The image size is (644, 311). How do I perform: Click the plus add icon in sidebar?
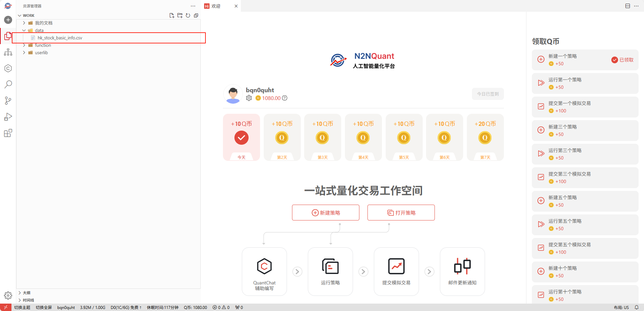(8, 20)
